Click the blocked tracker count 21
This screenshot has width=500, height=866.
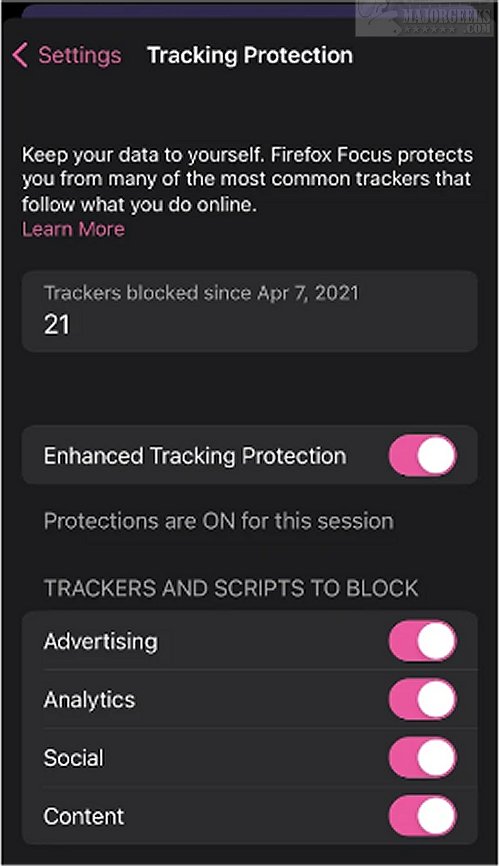[x=57, y=324]
